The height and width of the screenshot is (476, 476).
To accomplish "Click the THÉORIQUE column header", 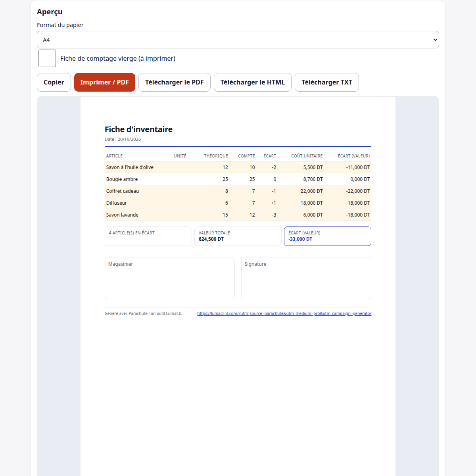I will [216, 156].
